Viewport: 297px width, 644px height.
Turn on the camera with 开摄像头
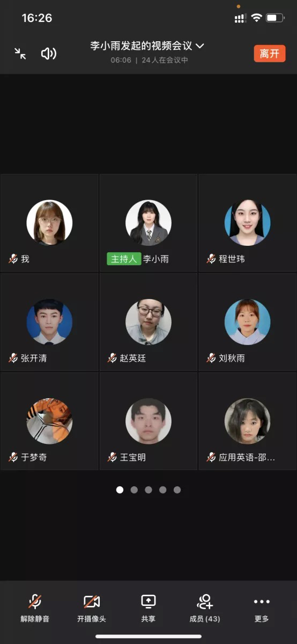[92, 608]
